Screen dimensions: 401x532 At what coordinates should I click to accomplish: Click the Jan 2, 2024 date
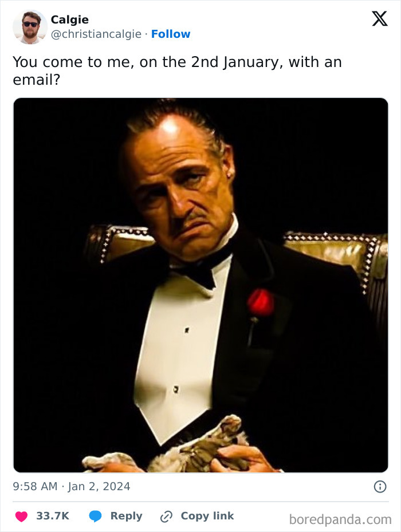tap(99, 487)
